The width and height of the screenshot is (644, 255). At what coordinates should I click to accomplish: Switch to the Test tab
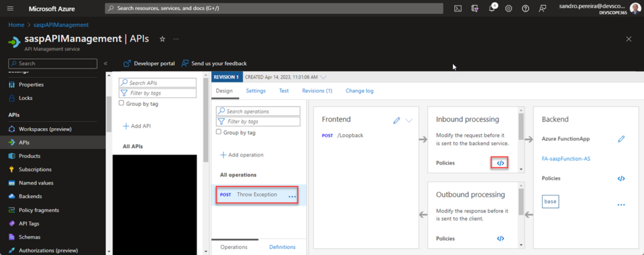[x=284, y=90]
